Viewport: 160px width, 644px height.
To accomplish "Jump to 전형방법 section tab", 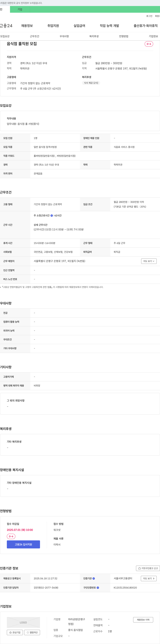I will tap(124, 36).
